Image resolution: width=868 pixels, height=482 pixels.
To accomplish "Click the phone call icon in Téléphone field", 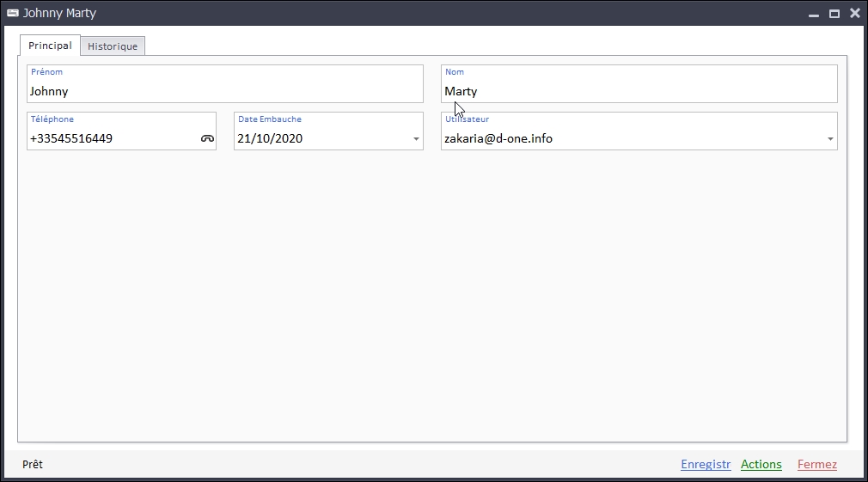I will (x=207, y=138).
